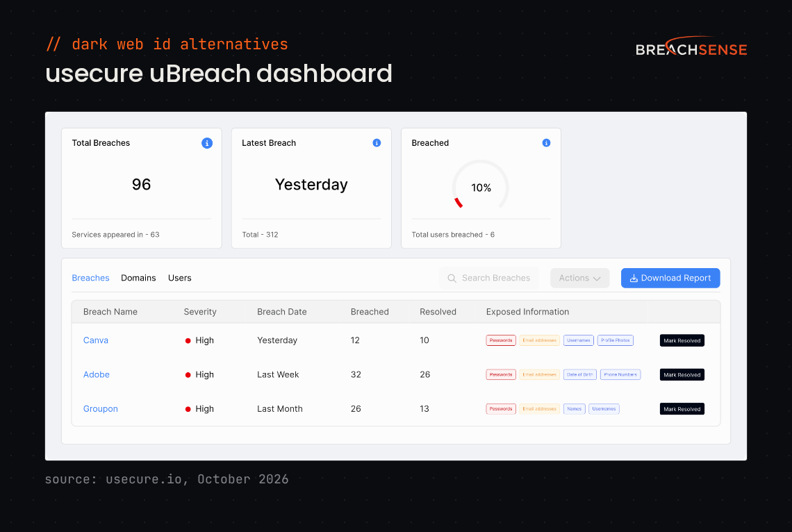Switch to the Users tab

point(180,278)
